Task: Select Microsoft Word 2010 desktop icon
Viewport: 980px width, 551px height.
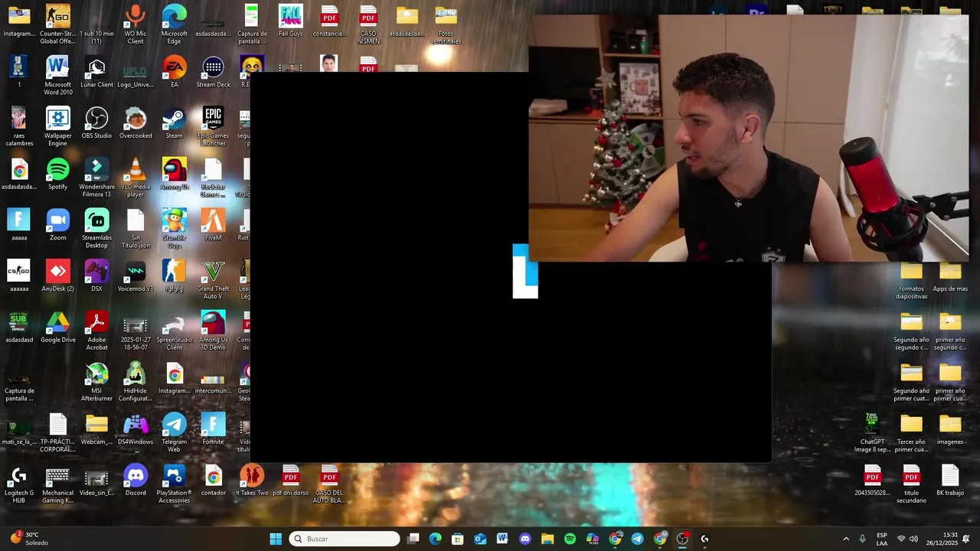Action: click(x=57, y=75)
